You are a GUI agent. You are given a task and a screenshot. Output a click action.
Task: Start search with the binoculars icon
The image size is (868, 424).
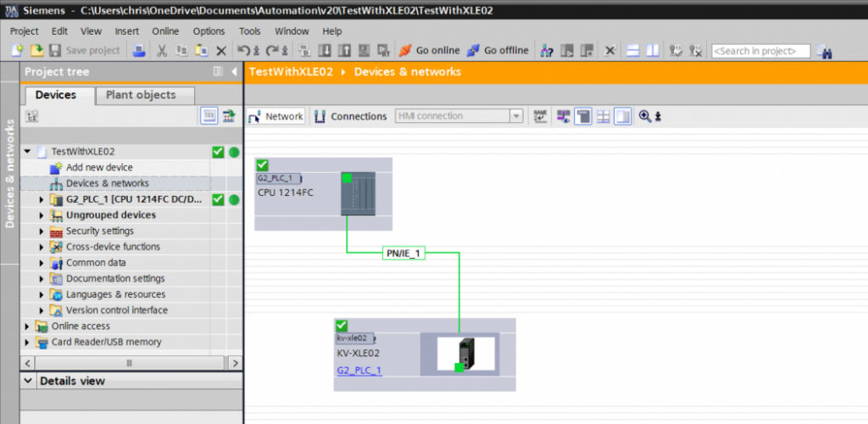pos(825,52)
